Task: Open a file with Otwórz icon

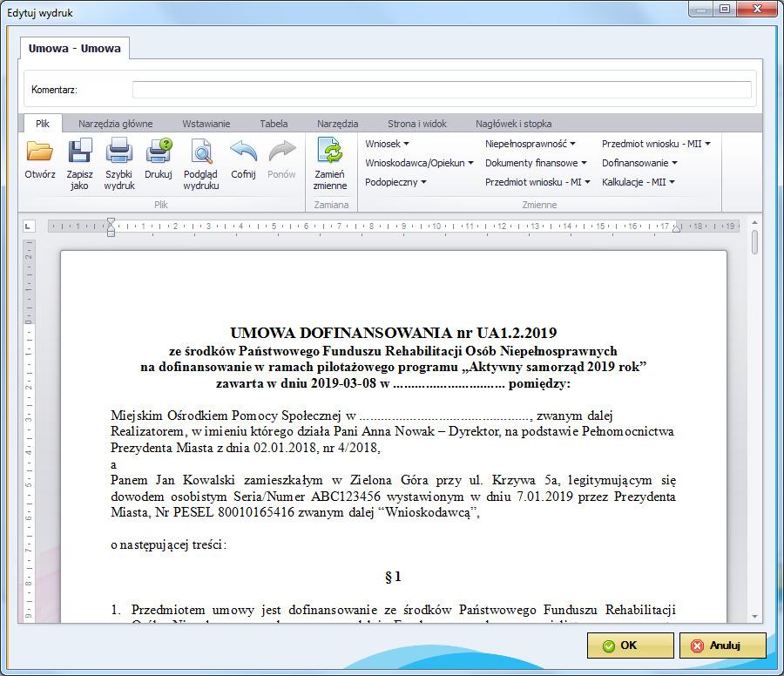Action: (40, 159)
